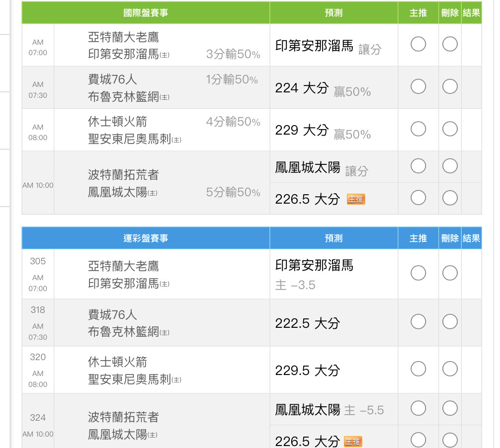This screenshot has width=500, height=448.
Task: Select 主推 radio for 國際盤 鳳凰城太陽 讓分
Action: tap(418, 166)
